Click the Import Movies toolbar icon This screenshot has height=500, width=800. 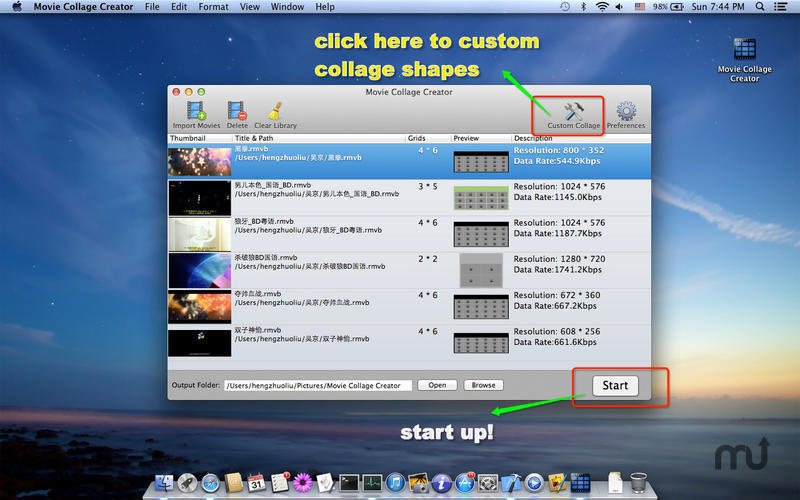click(196, 110)
